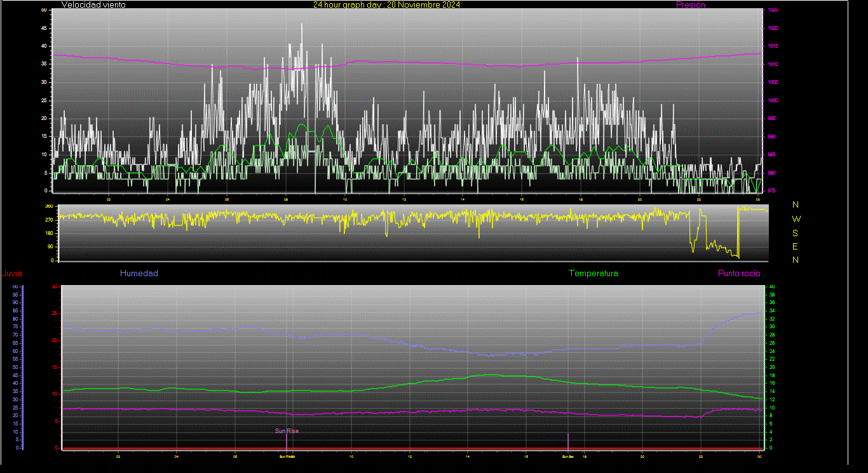Click pressure axis value "1000"
868x473 pixels.
point(772,100)
